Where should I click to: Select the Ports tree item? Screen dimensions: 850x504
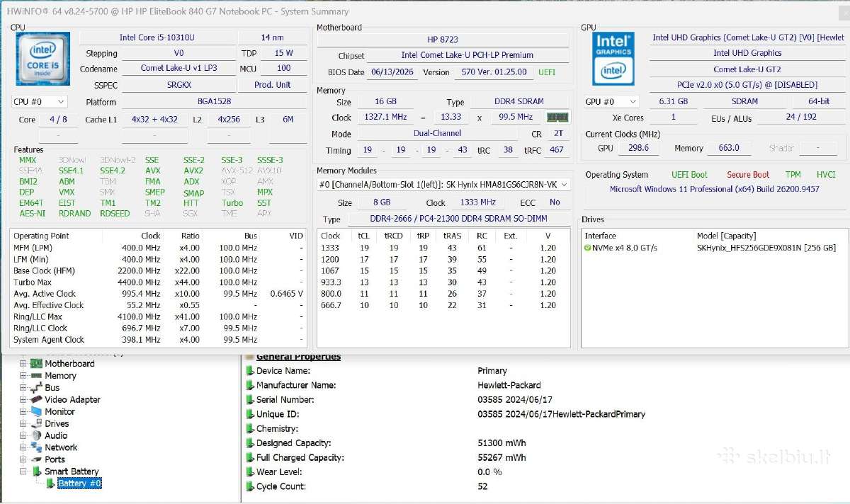tap(55, 459)
